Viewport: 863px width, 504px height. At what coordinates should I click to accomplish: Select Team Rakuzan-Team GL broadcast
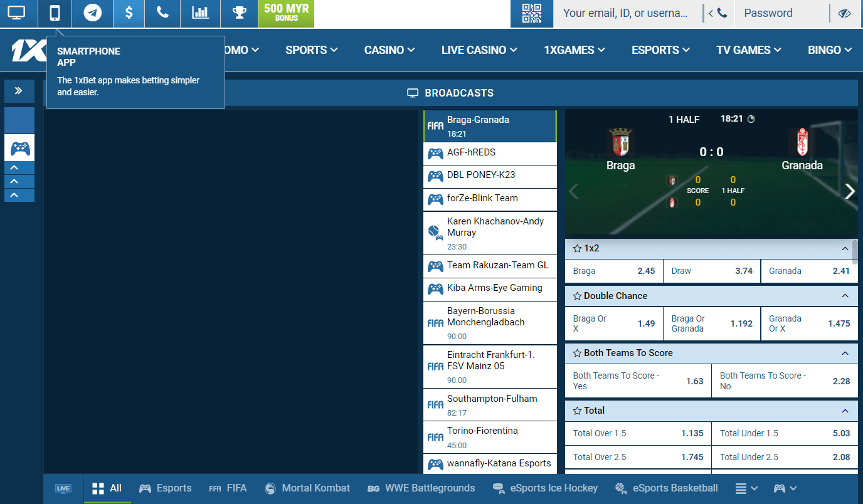point(490,266)
